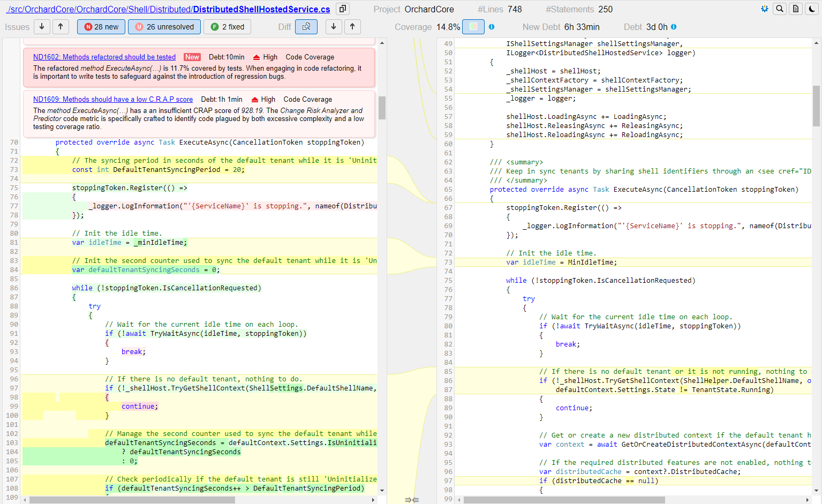Open the search panel via magnifier icon

click(780, 9)
